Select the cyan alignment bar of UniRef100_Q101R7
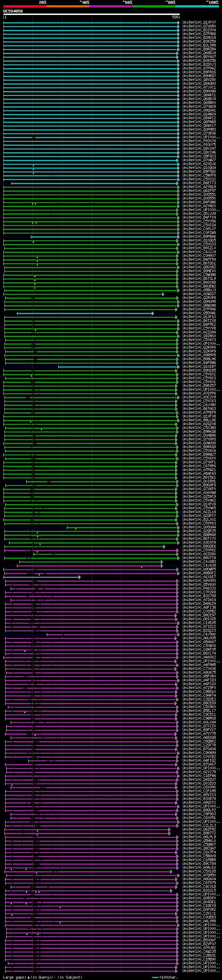Viewport: 222px width, 980px height. (x=119, y=367)
